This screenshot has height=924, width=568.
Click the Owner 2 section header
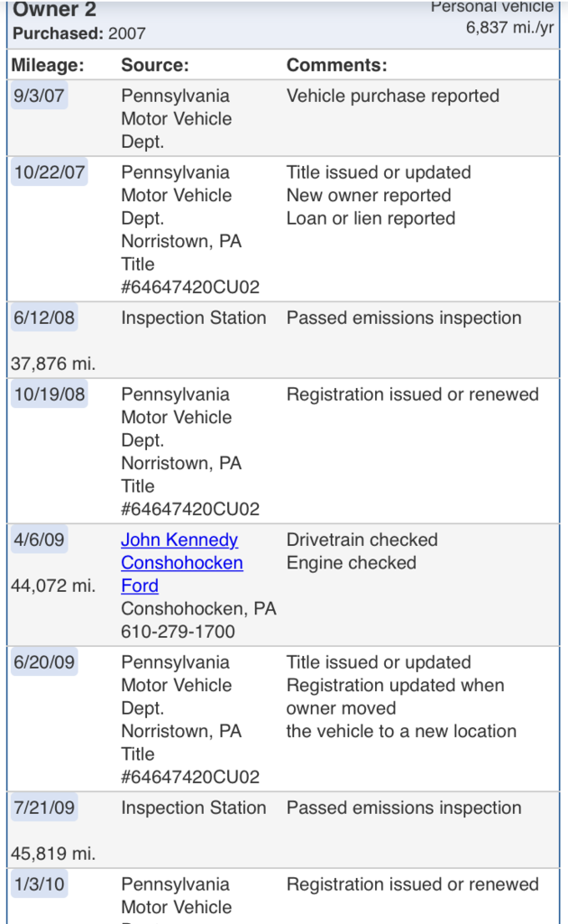pos(55,9)
